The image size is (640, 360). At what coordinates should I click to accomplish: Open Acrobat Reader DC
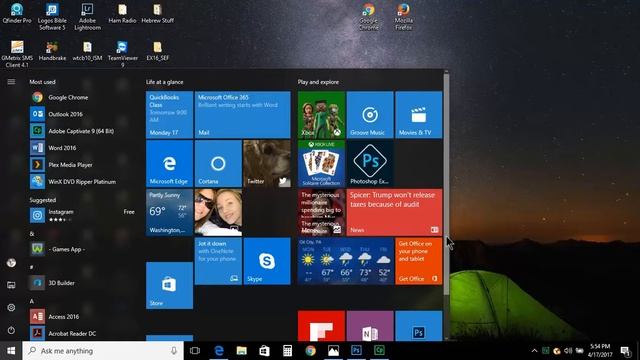[x=82, y=333]
